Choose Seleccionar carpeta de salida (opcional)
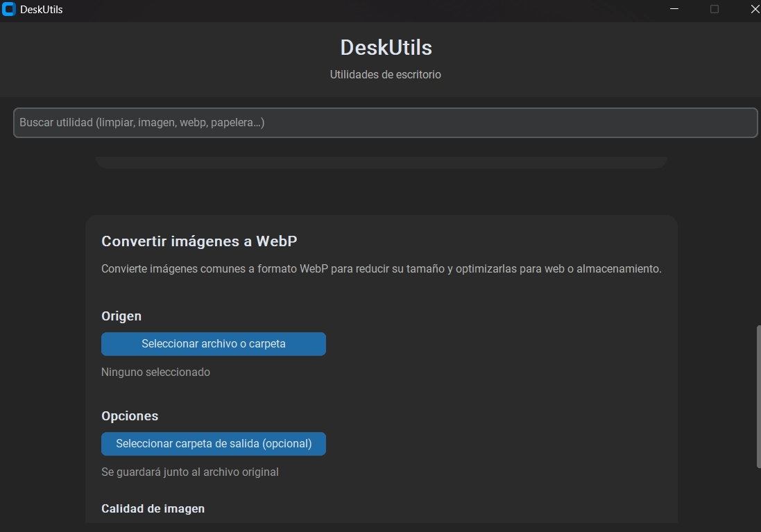The width and height of the screenshot is (761, 532). pyautogui.click(x=214, y=444)
